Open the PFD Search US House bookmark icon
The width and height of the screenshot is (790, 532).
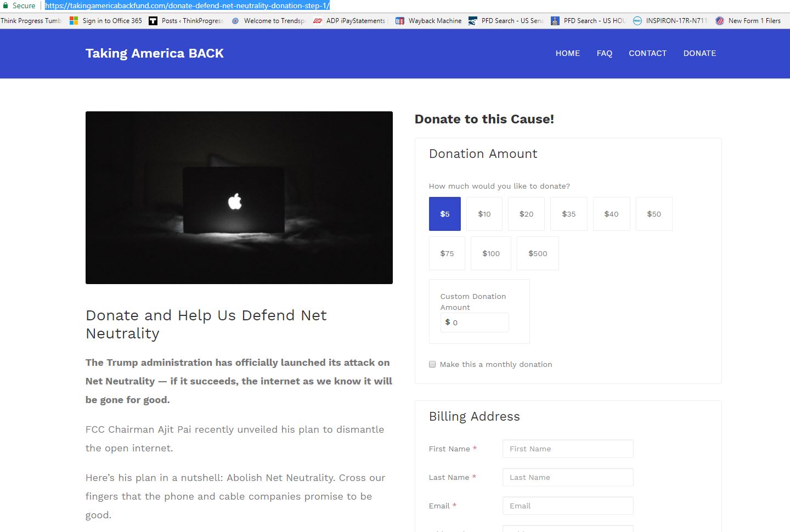(555, 21)
